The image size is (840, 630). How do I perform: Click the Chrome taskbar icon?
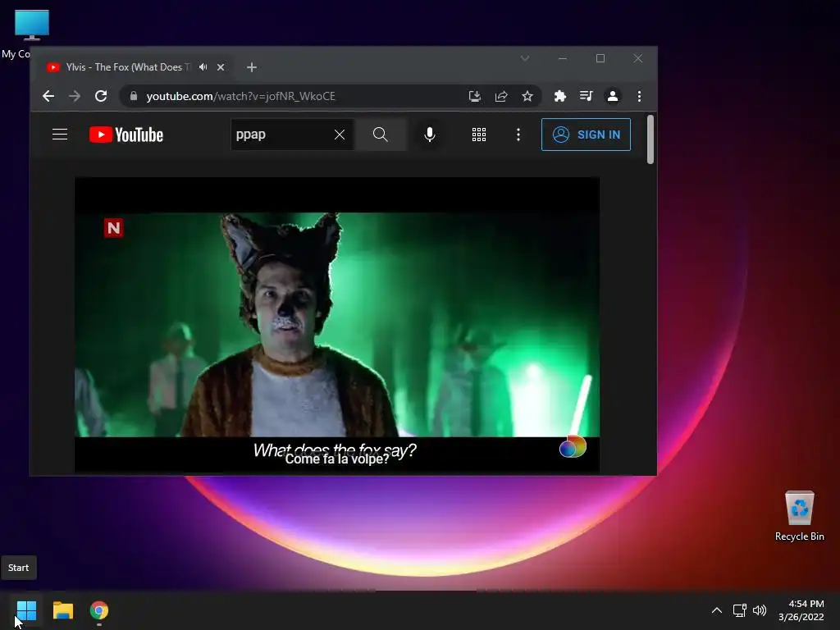click(99, 610)
